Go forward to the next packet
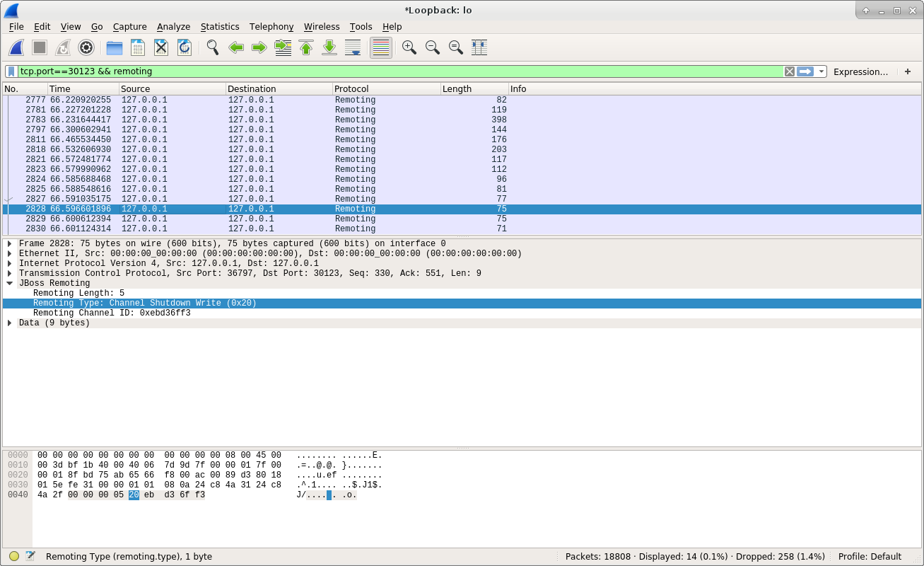Screen dimensions: 924x566 pos(259,47)
